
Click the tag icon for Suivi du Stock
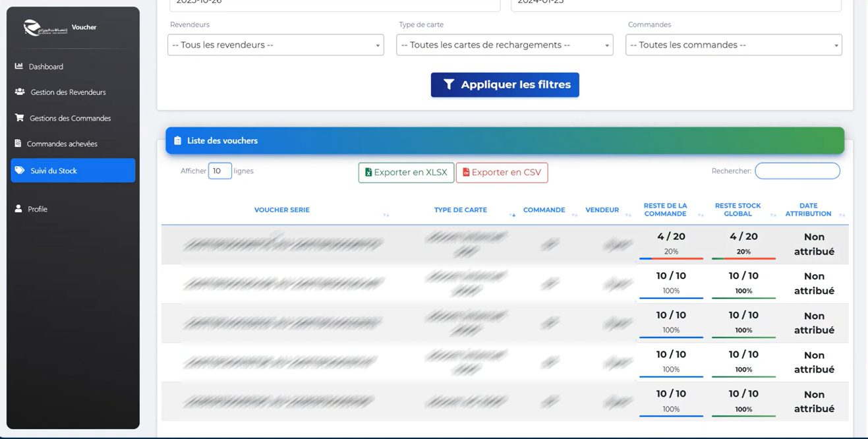click(x=20, y=171)
